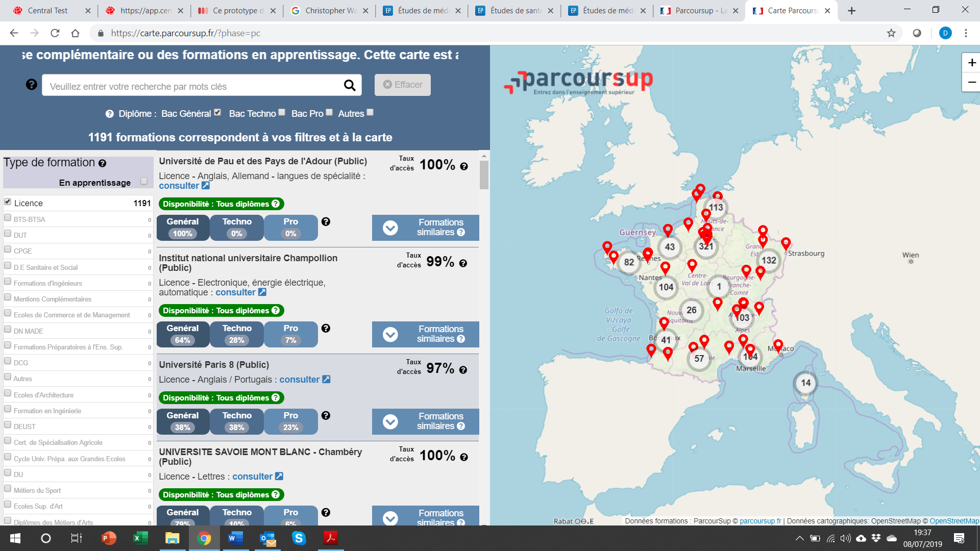Enable the Bac Techno checkbox
The image size is (980, 551).
tap(282, 113)
